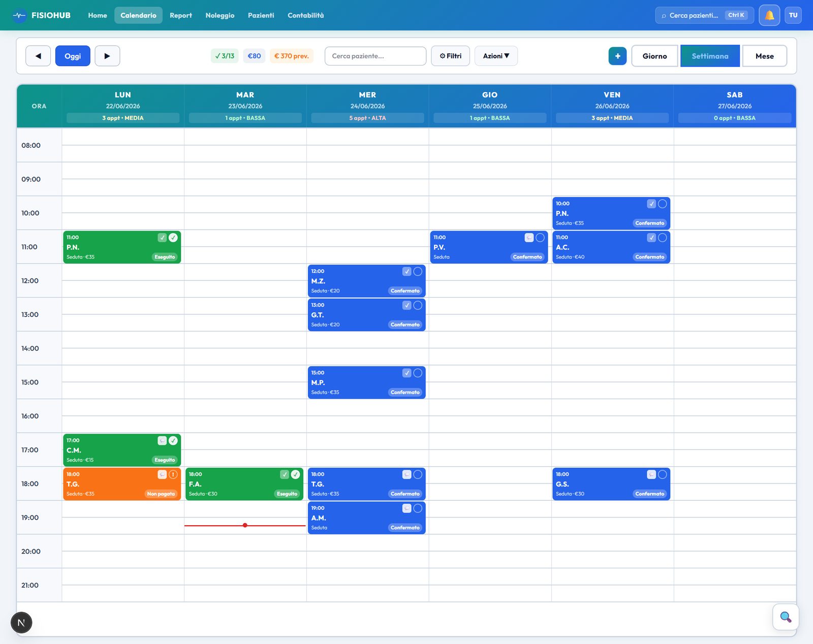Switch to Giorno view

click(x=654, y=56)
